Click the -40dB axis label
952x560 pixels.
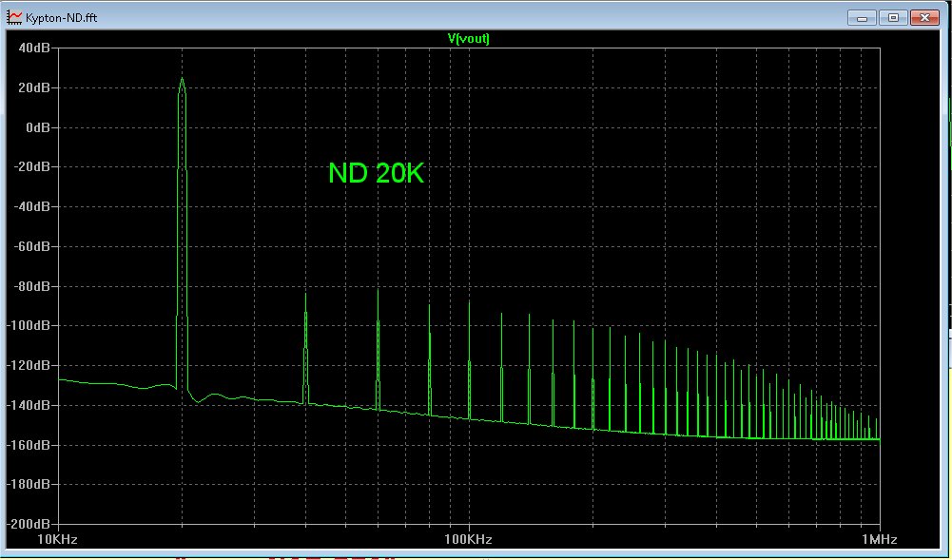pyautogui.click(x=32, y=207)
